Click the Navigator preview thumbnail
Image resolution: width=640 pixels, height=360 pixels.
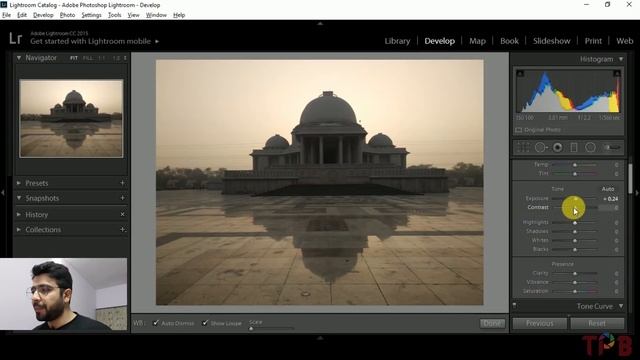click(x=71, y=118)
